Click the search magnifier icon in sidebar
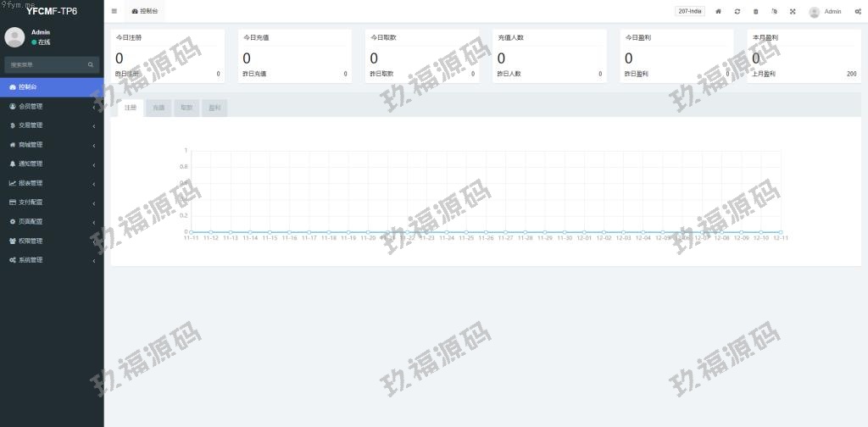This screenshot has width=868, height=427. tap(91, 64)
